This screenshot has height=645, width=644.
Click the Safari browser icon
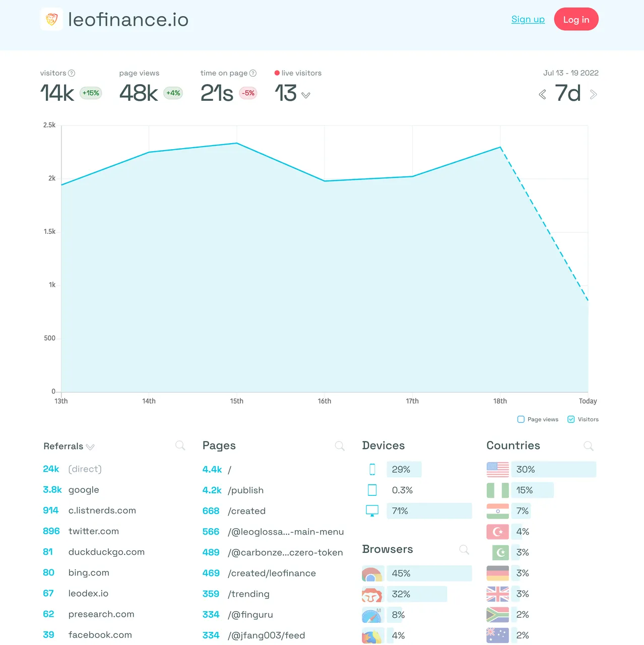tap(372, 615)
